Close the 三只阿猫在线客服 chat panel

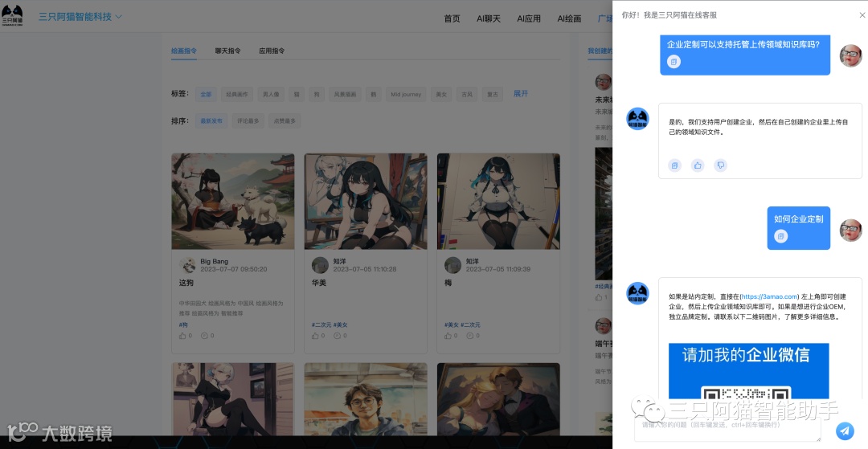click(862, 15)
